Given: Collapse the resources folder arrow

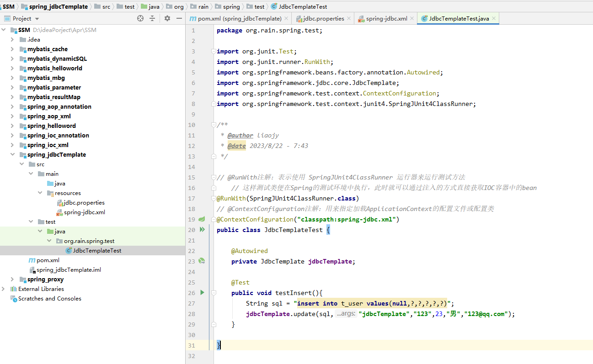Looking at the screenshot, I should click(40, 193).
